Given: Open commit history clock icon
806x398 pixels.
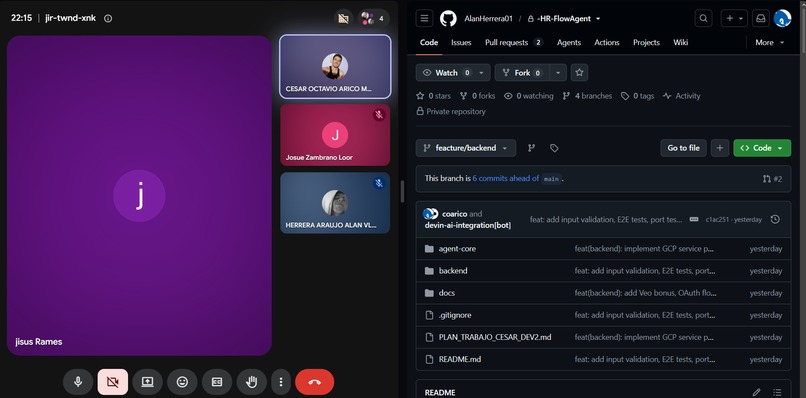Looking at the screenshot, I should click(775, 220).
